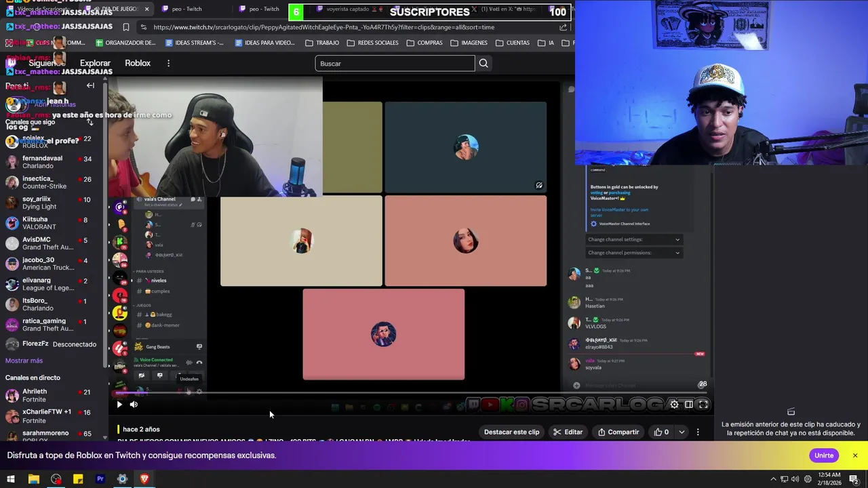Open TRABAJO bookmarks folder
The height and width of the screenshot is (488, 868).
coord(322,43)
